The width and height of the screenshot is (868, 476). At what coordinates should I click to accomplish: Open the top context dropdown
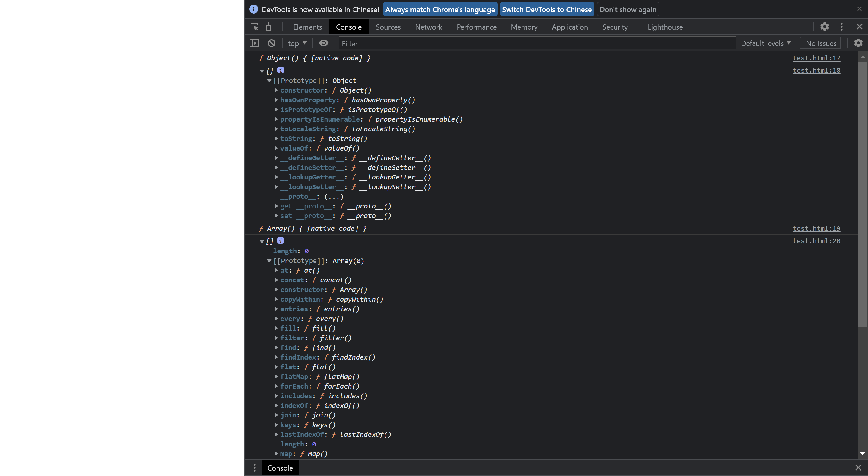297,43
